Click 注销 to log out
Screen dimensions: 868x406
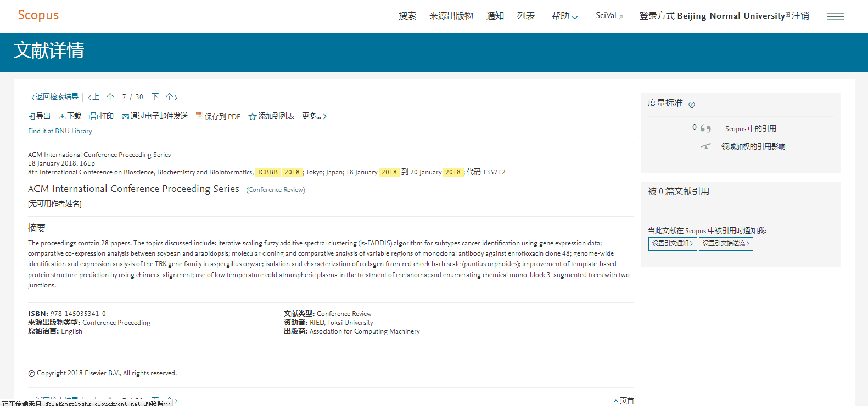pos(800,16)
